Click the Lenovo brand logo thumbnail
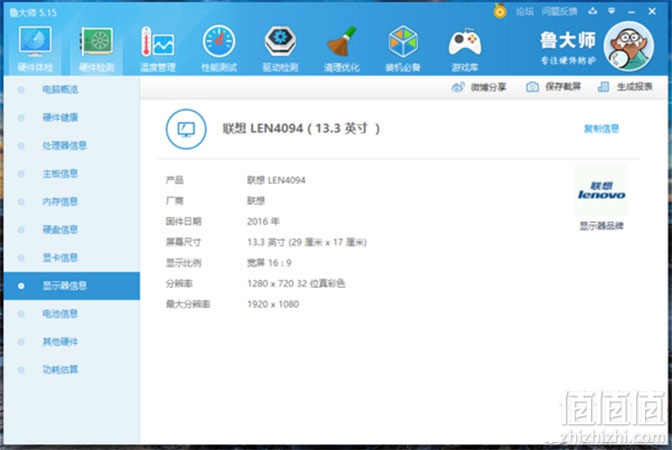 (x=601, y=190)
